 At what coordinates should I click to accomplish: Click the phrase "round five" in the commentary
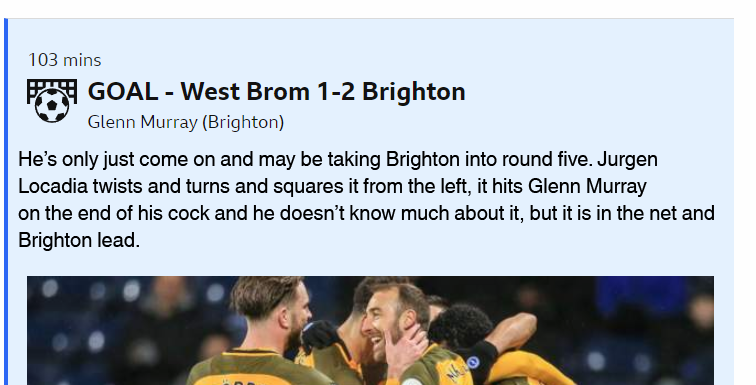547,159
